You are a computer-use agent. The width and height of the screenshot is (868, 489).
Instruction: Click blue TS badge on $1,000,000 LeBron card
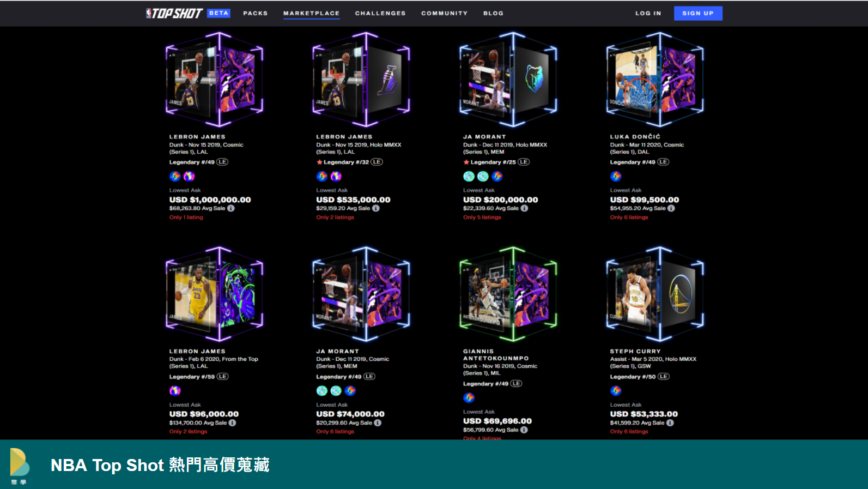175,176
